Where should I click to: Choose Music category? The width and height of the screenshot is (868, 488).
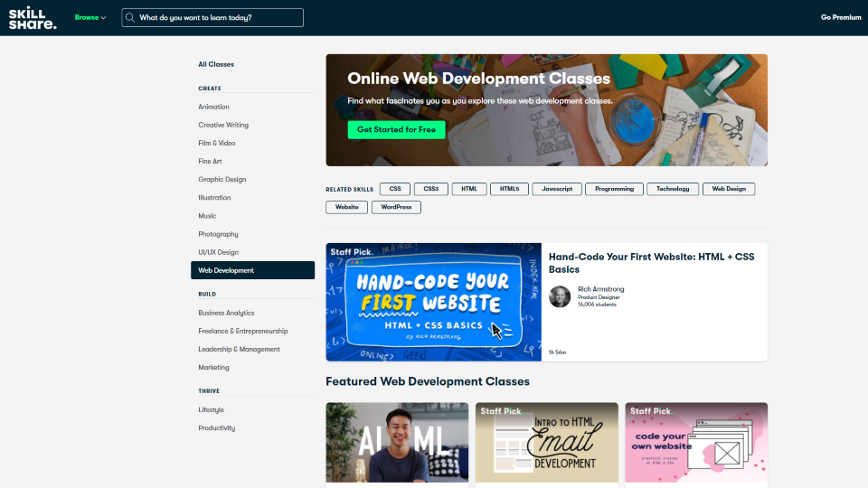(x=207, y=216)
